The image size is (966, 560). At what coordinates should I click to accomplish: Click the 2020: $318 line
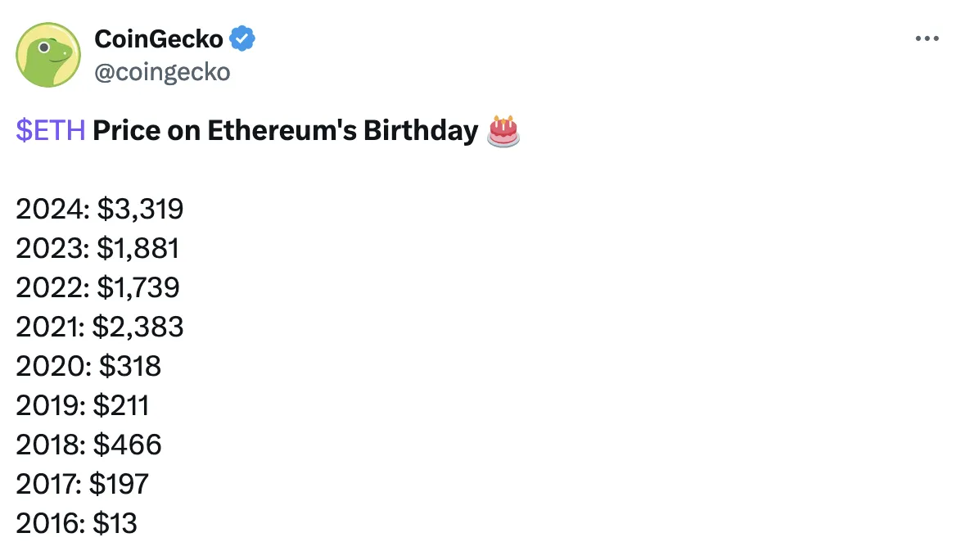(x=88, y=366)
